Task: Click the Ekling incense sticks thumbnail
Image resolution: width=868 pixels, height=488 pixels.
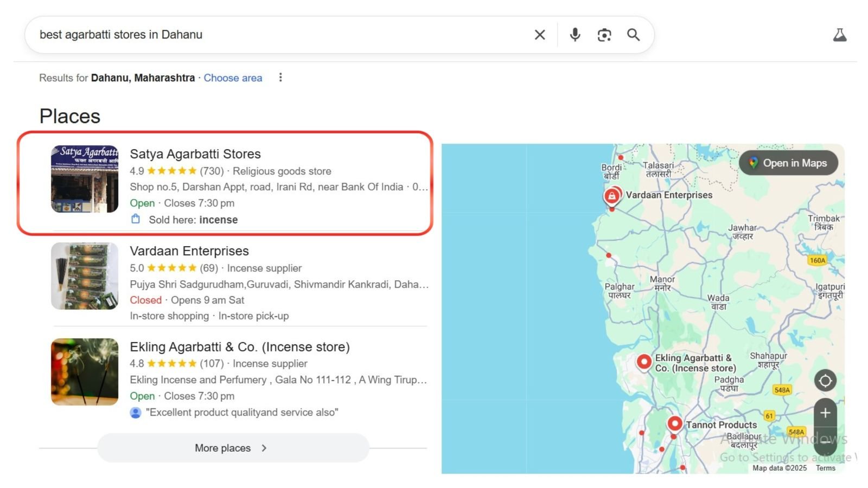Action: coord(85,372)
